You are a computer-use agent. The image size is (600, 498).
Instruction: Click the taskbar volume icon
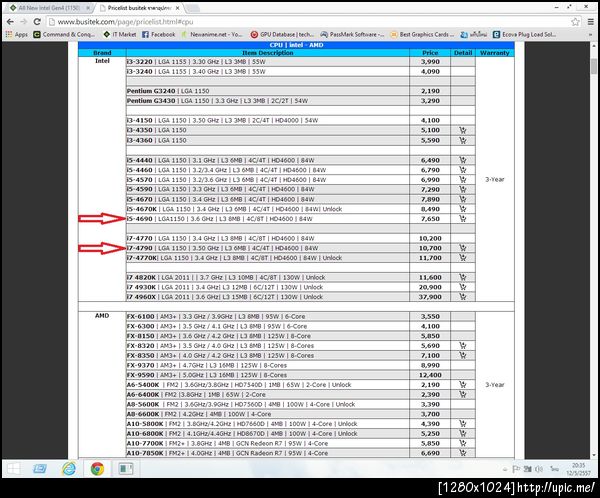coord(539,469)
